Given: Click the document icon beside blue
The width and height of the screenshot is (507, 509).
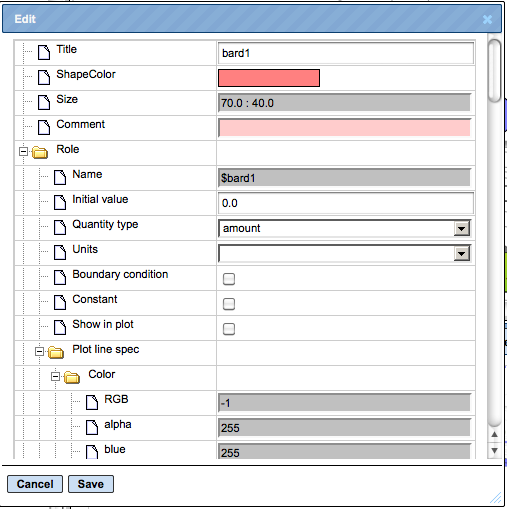Looking at the screenshot, I should 92,452.
